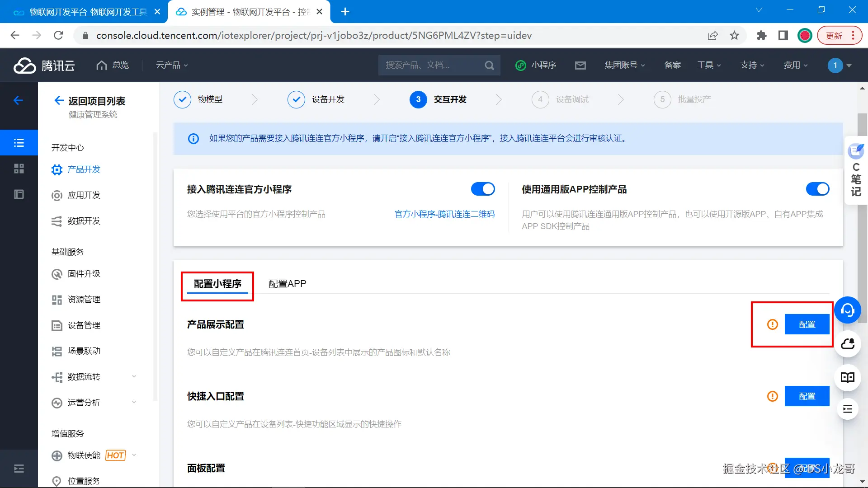
Task: Click the blue back arrow in left rail
Action: (x=19, y=100)
